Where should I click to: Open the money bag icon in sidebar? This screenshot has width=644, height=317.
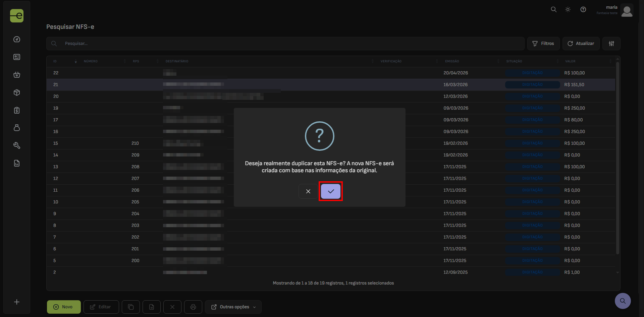pos(17,128)
